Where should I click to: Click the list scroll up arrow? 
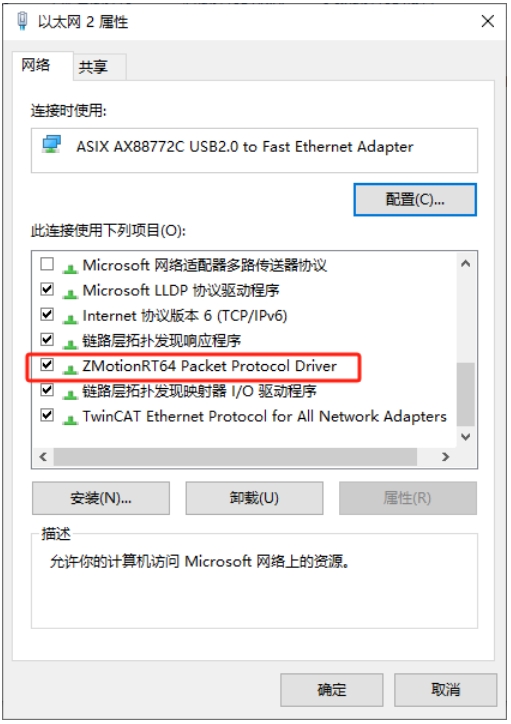tap(466, 264)
